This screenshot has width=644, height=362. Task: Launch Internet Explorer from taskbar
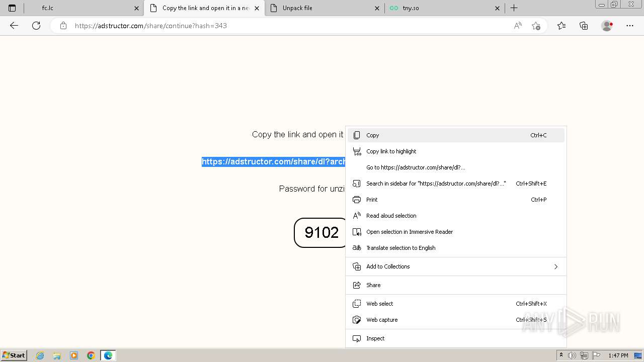(x=40, y=355)
